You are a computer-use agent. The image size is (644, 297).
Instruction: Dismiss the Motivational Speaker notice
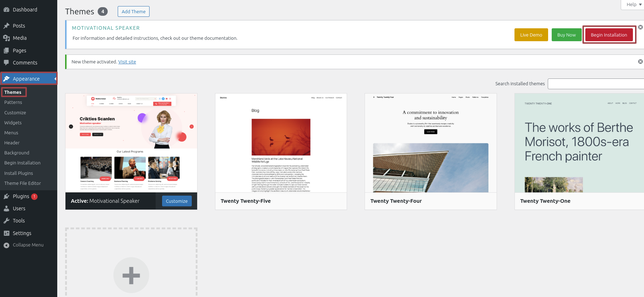pos(640,27)
